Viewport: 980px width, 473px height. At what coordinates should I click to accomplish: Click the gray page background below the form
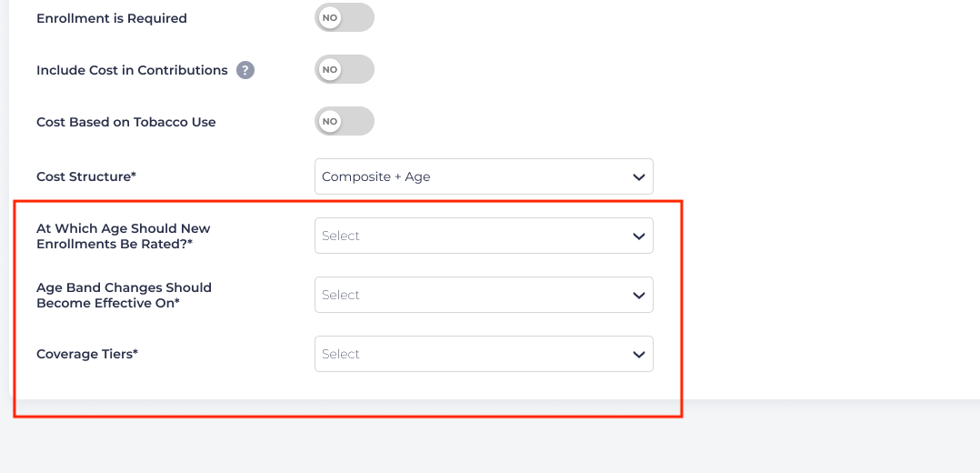point(491,446)
